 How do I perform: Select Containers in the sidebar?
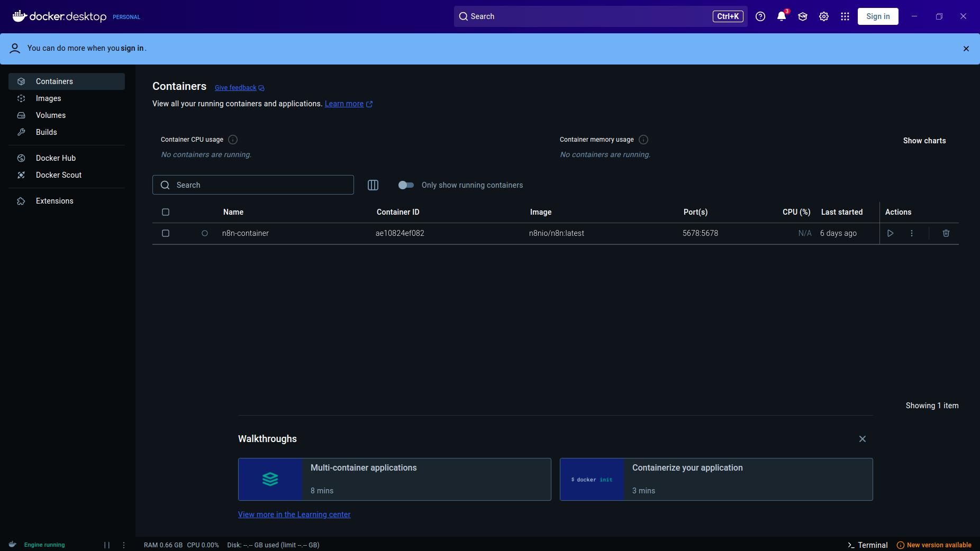pos(54,81)
